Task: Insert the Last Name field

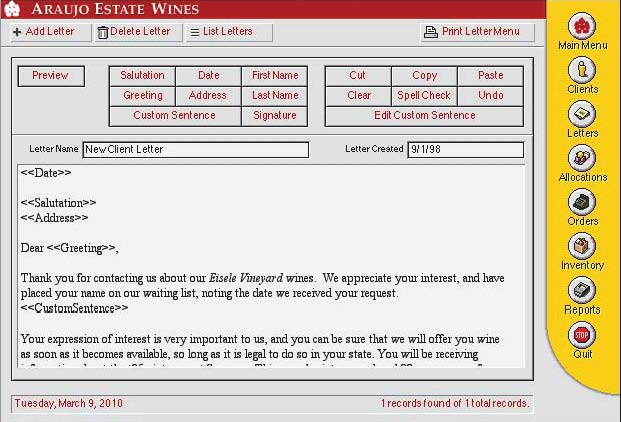Action: [275, 95]
